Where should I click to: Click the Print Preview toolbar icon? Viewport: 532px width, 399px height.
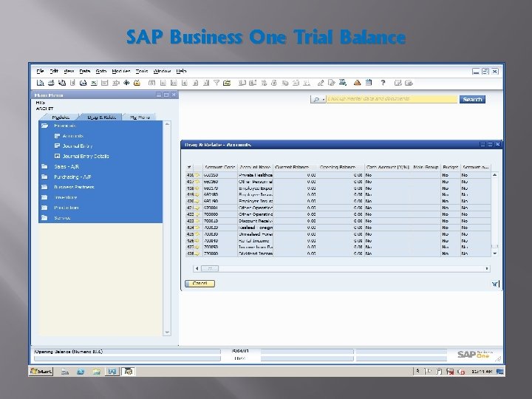tap(40, 83)
